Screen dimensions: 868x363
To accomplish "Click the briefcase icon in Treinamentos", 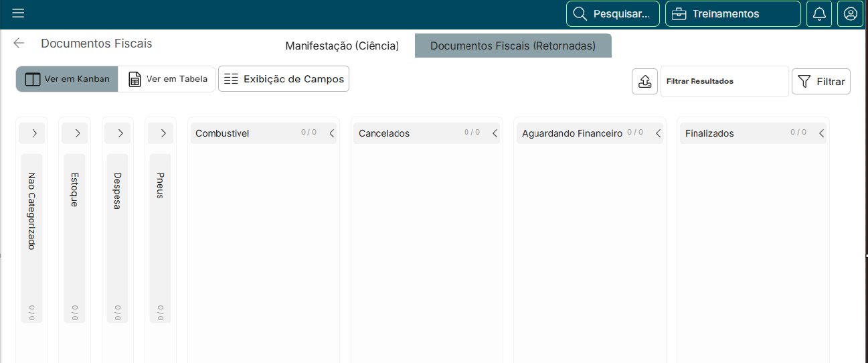I will pos(679,14).
